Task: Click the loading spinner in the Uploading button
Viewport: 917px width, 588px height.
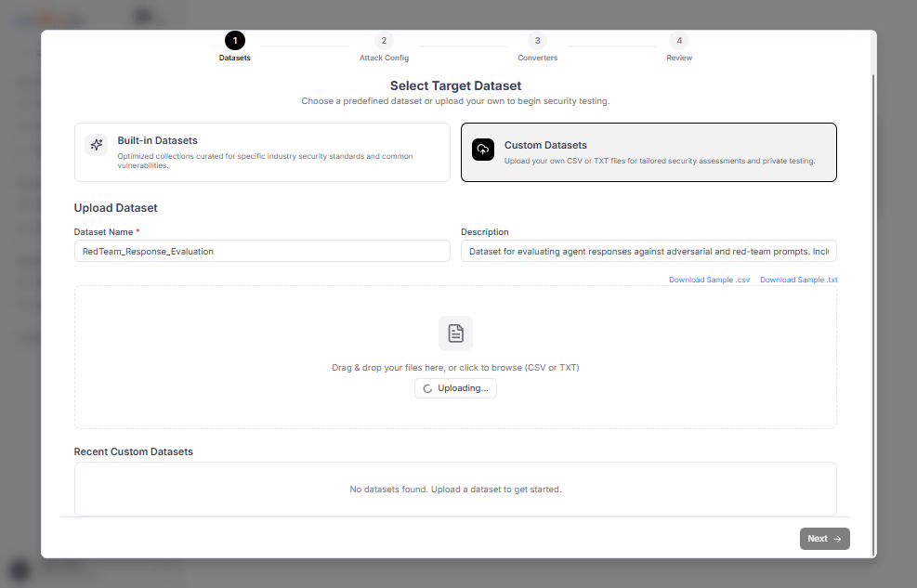Action: (427, 388)
